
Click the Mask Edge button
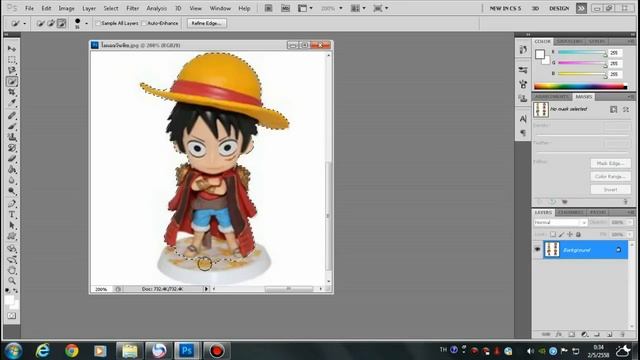(x=610, y=163)
